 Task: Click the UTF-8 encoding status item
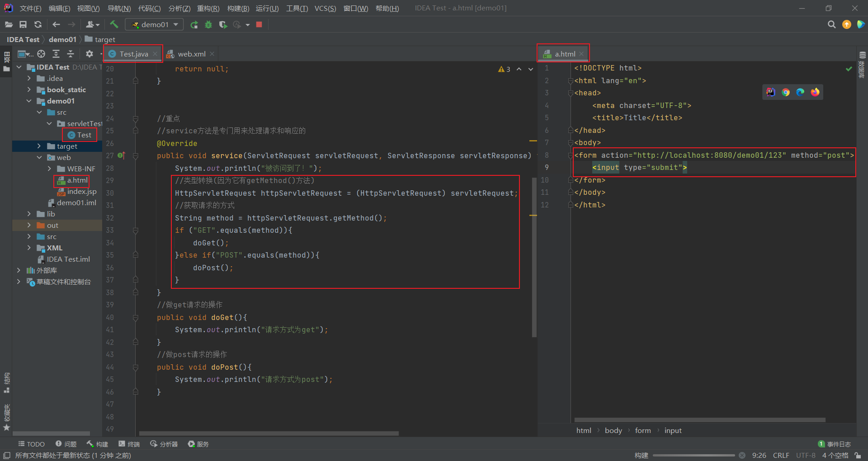[x=806, y=455]
